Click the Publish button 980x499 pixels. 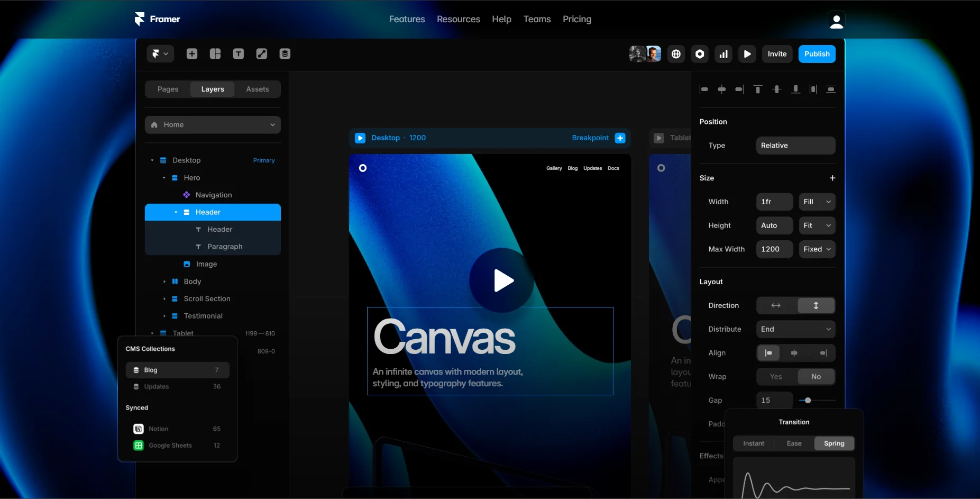point(817,53)
